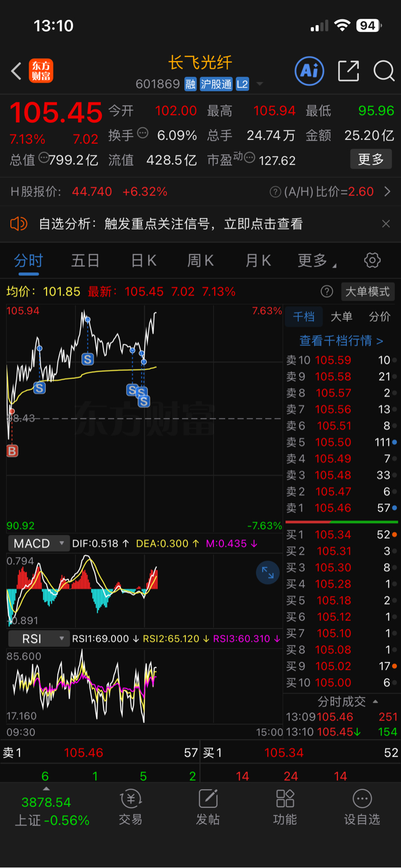Tap 13:10 trade record row
The image size is (401, 868).
point(341,732)
